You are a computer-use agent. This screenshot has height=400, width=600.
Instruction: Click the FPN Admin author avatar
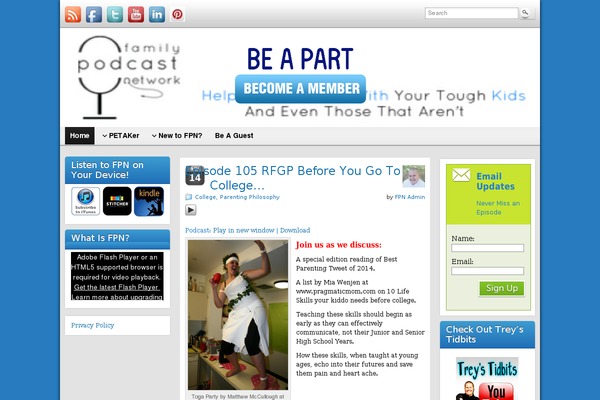pyautogui.click(x=414, y=176)
